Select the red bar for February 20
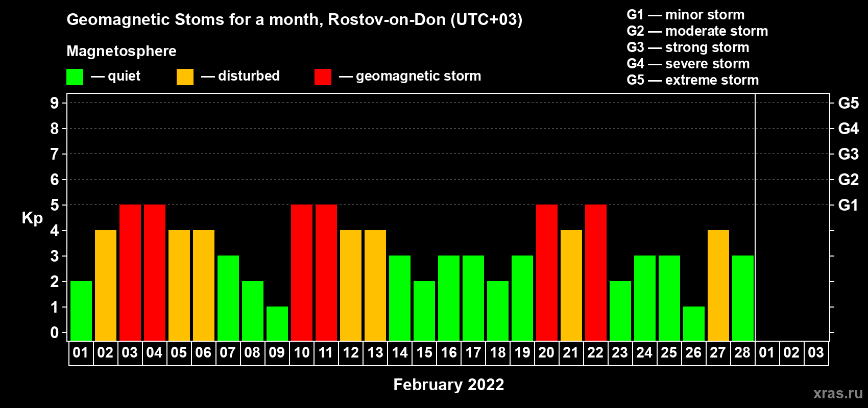Viewport: 868px width, 408px height. 547,272
